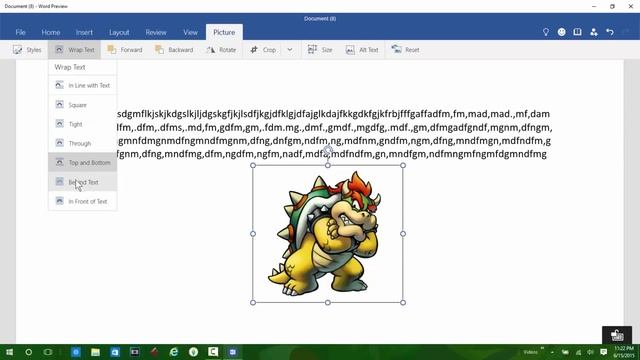Viewport: 640px width, 360px height.
Task: Add Alt Text to picture
Action: (x=362, y=50)
